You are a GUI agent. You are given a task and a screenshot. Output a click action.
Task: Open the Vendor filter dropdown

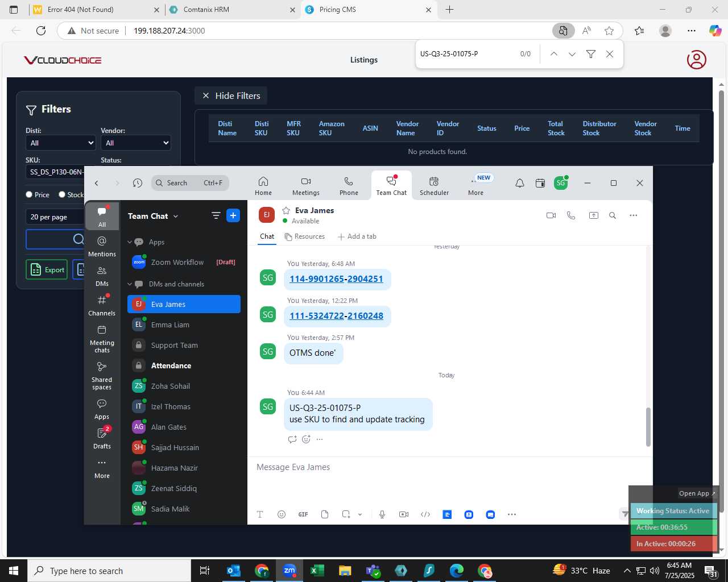tap(135, 143)
